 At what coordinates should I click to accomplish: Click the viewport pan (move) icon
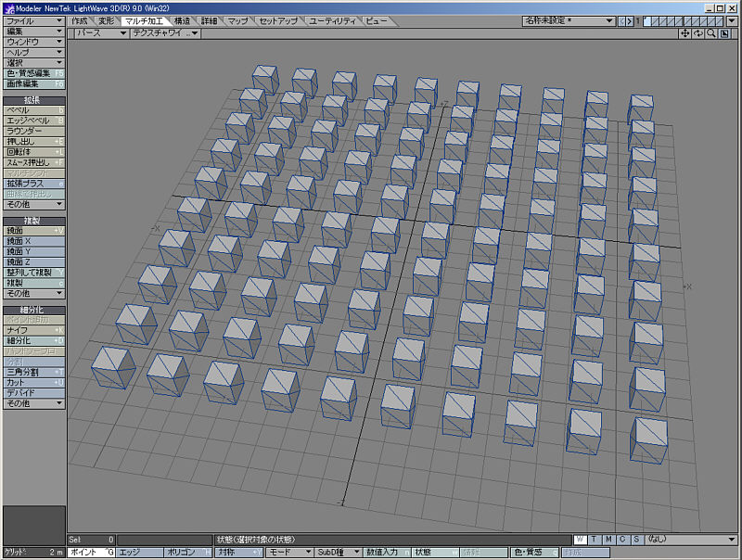tap(685, 33)
